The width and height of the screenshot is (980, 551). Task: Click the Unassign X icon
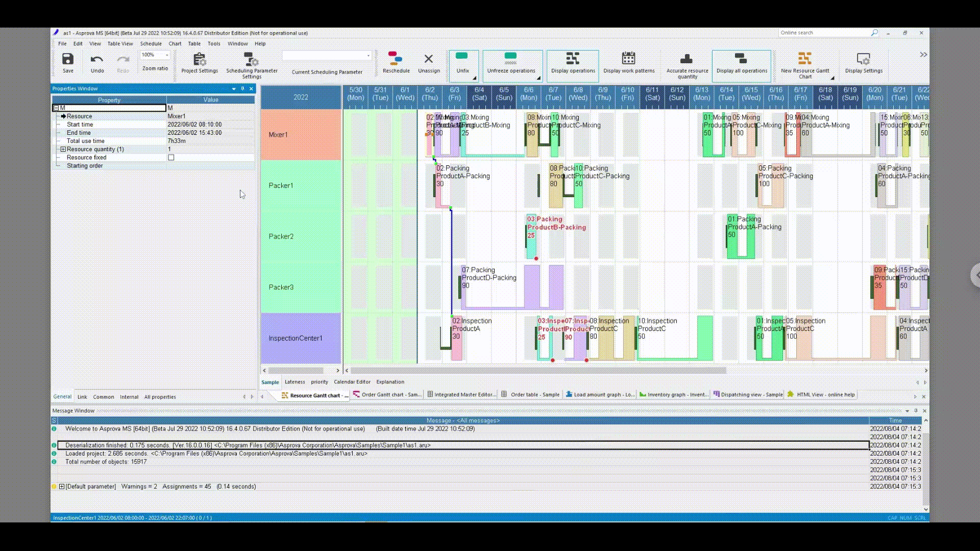point(429,59)
